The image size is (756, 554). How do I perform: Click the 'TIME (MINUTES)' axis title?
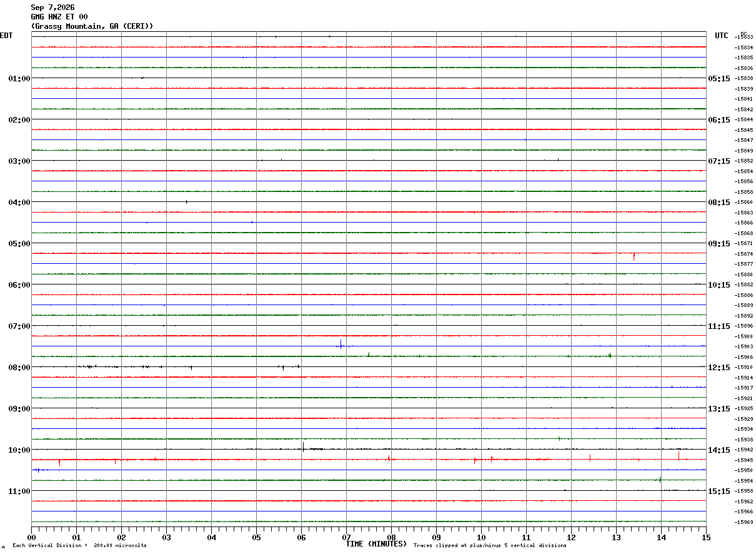click(376, 544)
